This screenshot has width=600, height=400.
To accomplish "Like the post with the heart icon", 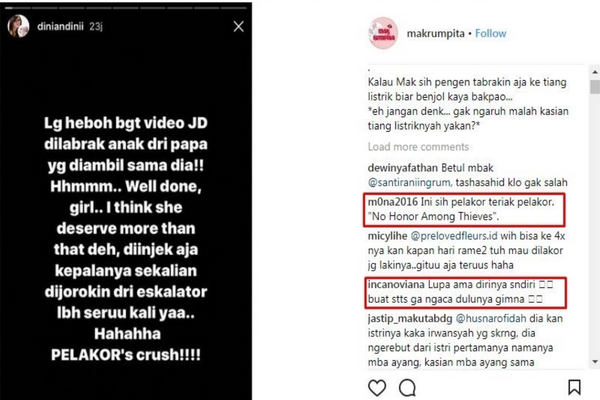I will pyautogui.click(x=377, y=388).
